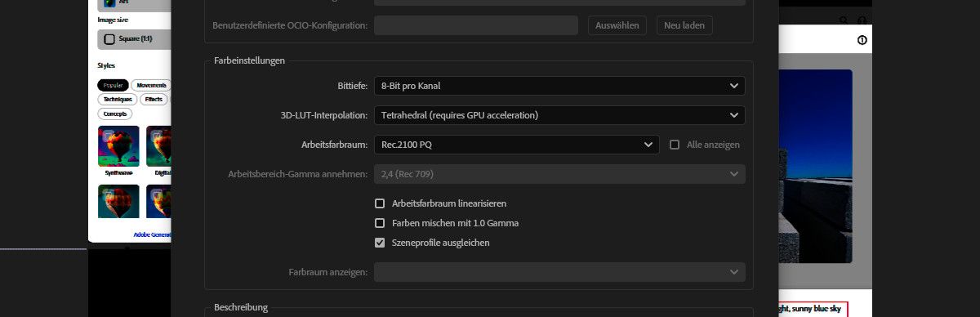Open the 3D-LUT-Interpolation dropdown
The width and height of the screenshot is (980, 317).
click(x=559, y=115)
